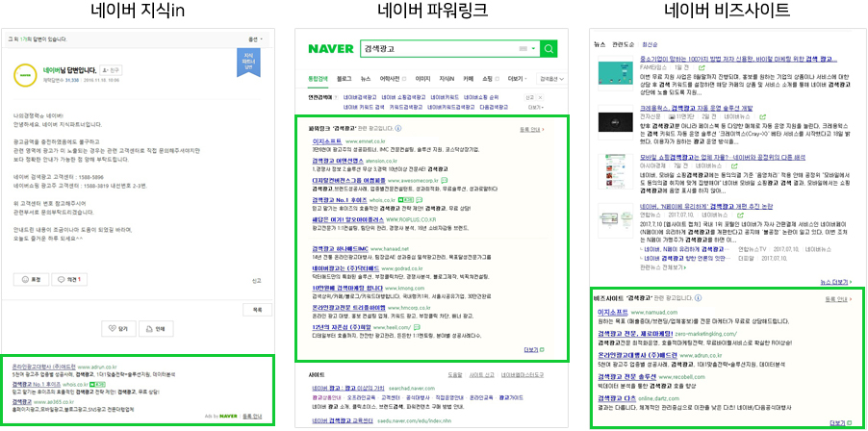868x431 pixels.
Task: Open the 크레용웍스 검색광고 news headline
Action: [699, 108]
